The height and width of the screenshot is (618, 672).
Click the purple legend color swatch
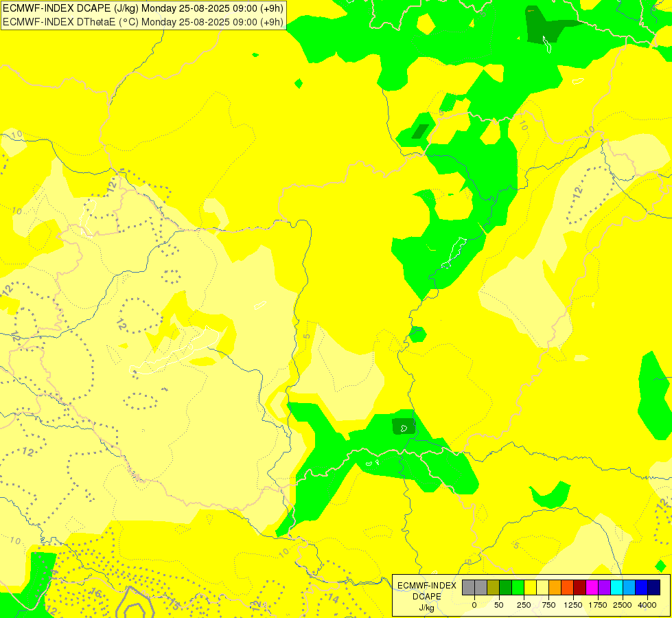click(604, 588)
